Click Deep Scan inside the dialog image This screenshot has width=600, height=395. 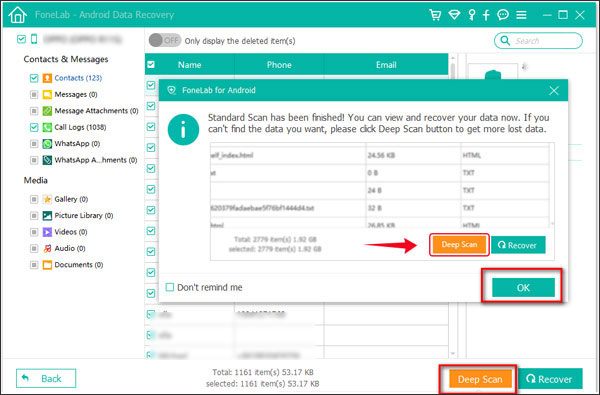pos(459,245)
